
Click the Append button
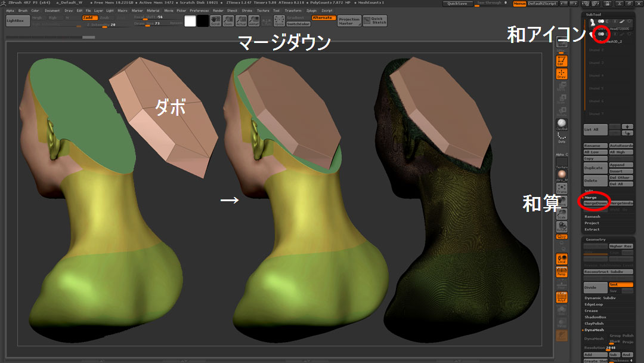coord(621,165)
